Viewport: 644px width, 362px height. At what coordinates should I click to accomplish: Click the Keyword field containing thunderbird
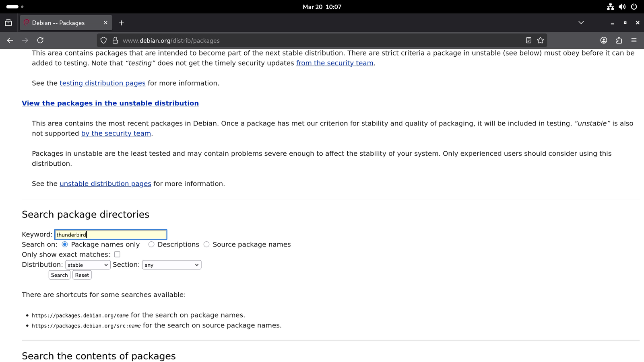coord(111,234)
